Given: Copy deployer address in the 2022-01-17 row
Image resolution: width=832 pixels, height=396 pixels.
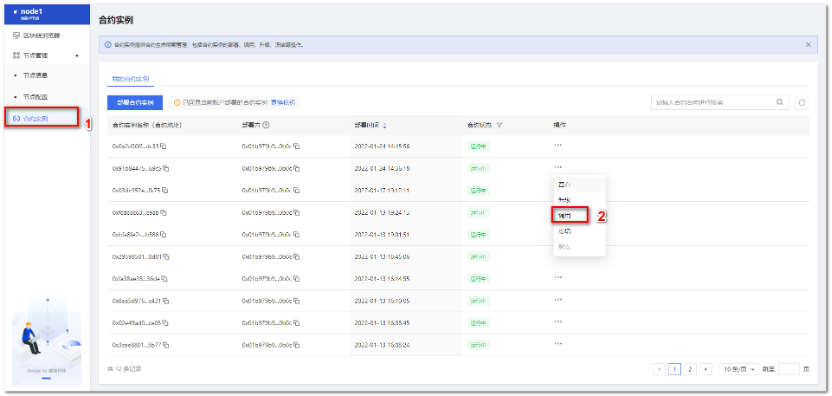Looking at the screenshot, I should [x=297, y=191].
